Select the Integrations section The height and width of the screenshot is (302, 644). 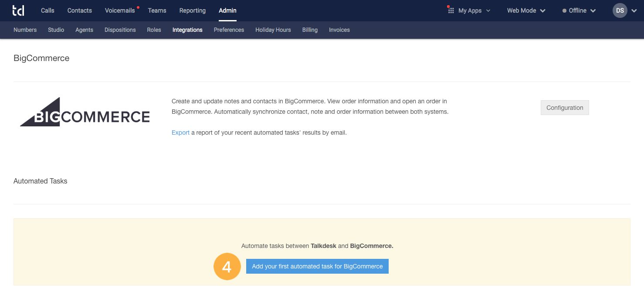[x=187, y=30]
